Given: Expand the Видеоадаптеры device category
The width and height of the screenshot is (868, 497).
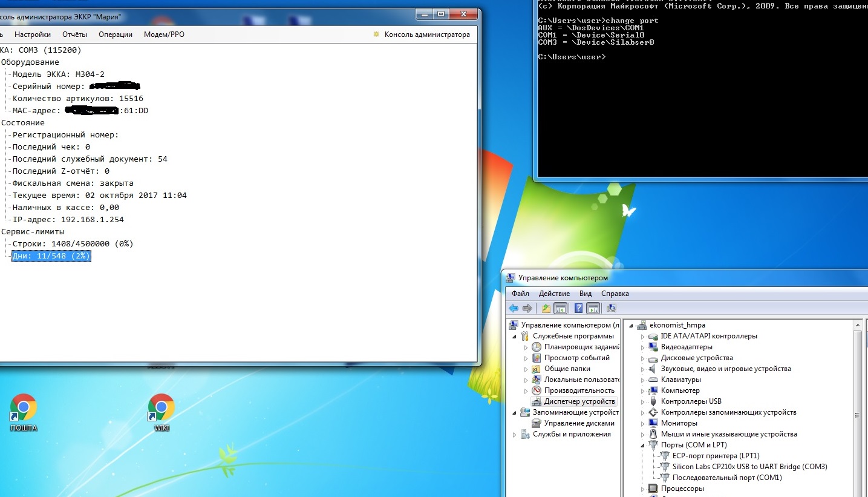Looking at the screenshot, I should (x=644, y=347).
